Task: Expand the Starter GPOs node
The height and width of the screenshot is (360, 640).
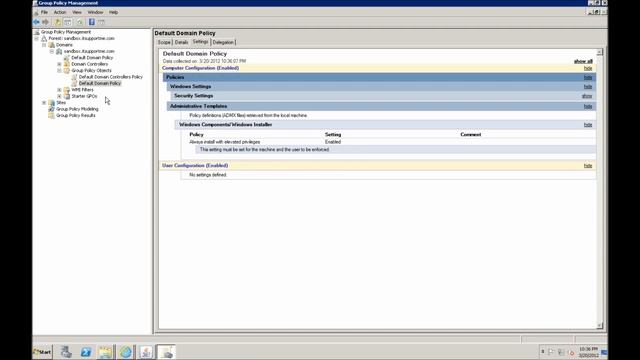Action: coord(59,96)
